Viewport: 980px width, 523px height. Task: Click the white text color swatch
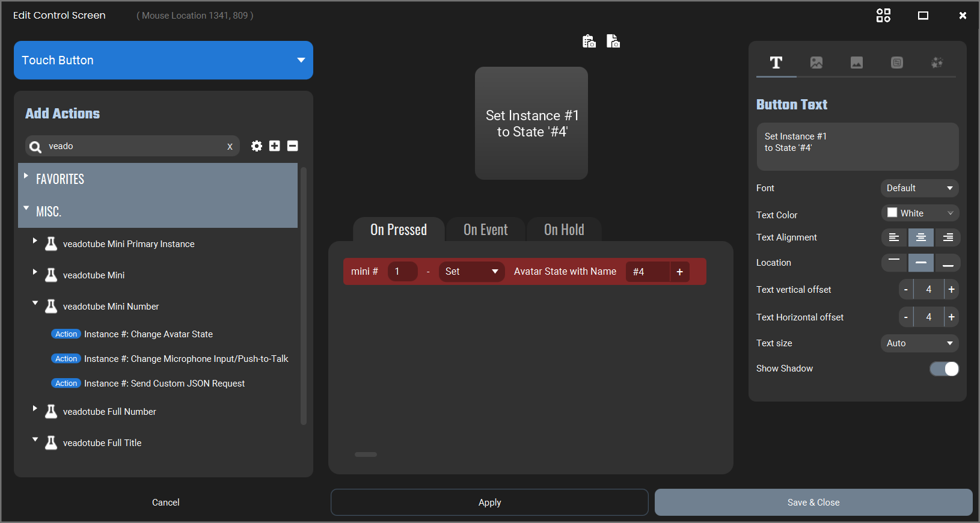pyautogui.click(x=892, y=213)
